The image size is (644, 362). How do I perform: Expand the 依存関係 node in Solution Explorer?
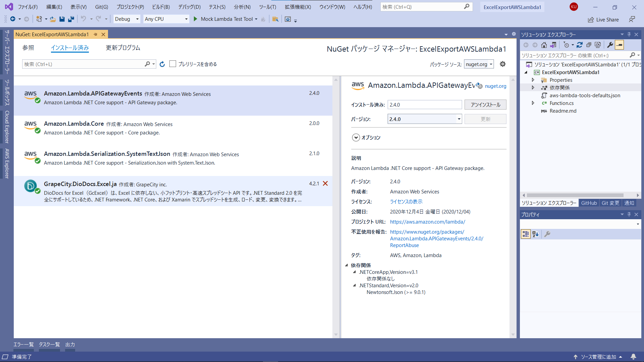pyautogui.click(x=533, y=87)
